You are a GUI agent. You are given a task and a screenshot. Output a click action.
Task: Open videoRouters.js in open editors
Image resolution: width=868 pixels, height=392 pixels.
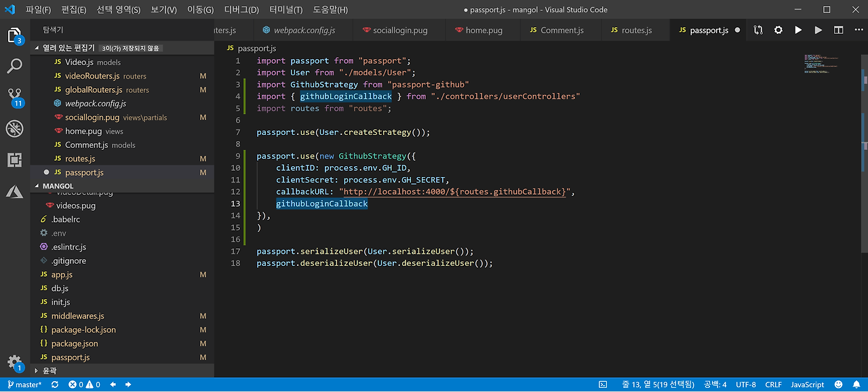point(122,76)
